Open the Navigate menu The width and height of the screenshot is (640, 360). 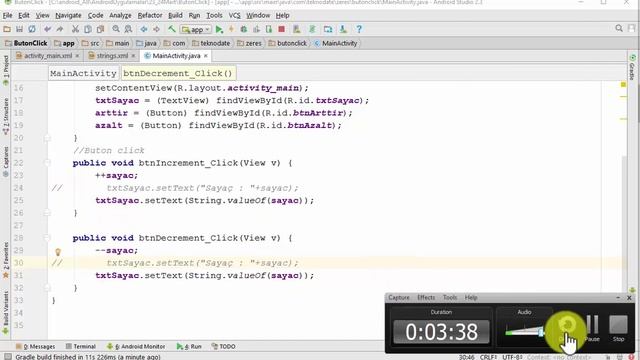(68, 15)
